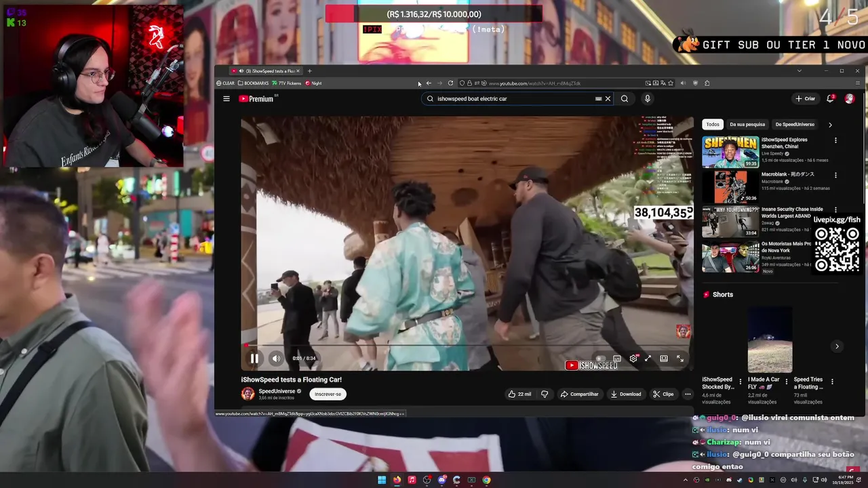Viewport: 868px width, 488px height.
Task: Enter full screen video mode
Action: [x=680, y=359]
